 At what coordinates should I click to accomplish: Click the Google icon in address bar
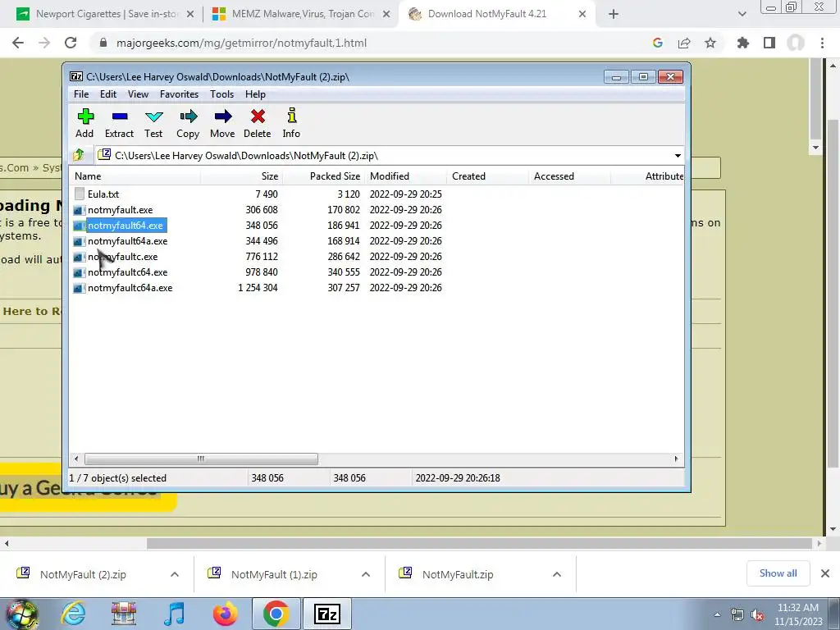(658, 43)
